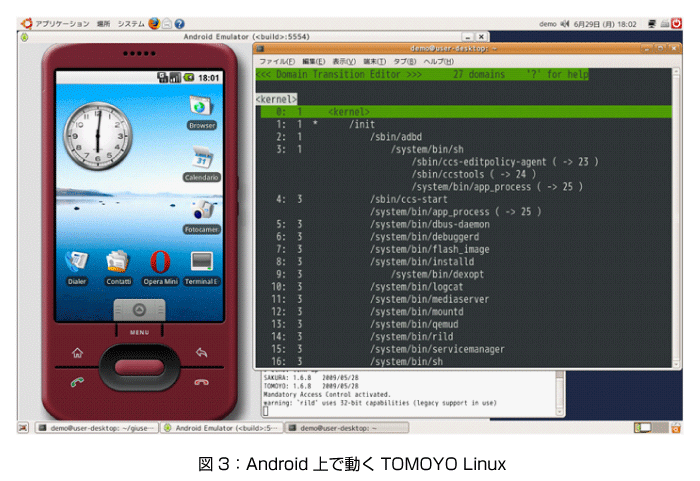Click the workspace switcher in bottom panel
The width and height of the screenshot is (700, 481).
point(651,428)
